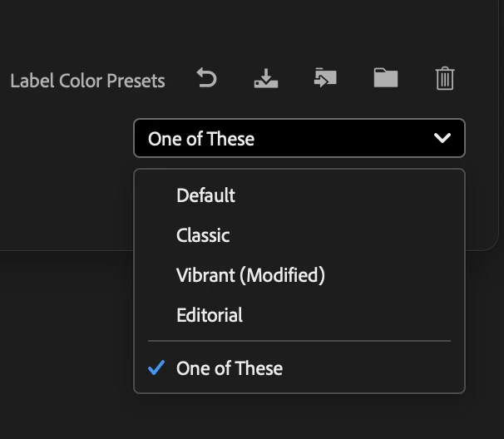Open the presets folder icon
Image resolution: width=504 pixels, height=439 pixels.
tap(385, 79)
